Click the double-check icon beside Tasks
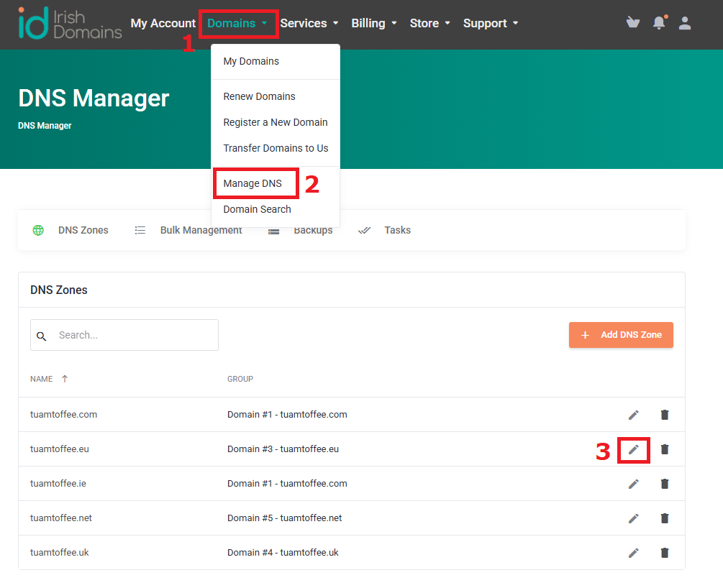The height and width of the screenshot is (588, 723). (x=364, y=230)
